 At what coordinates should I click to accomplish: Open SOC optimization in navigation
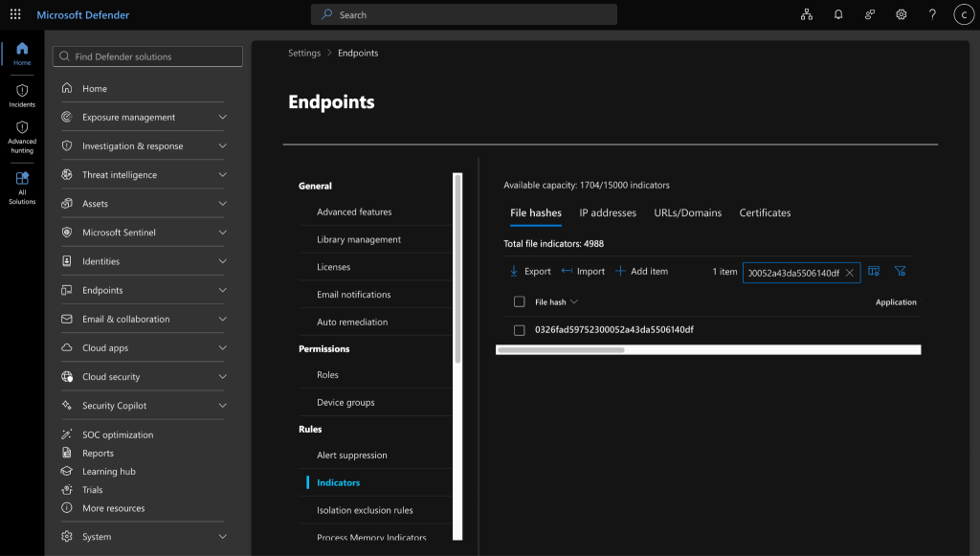click(118, 434)
